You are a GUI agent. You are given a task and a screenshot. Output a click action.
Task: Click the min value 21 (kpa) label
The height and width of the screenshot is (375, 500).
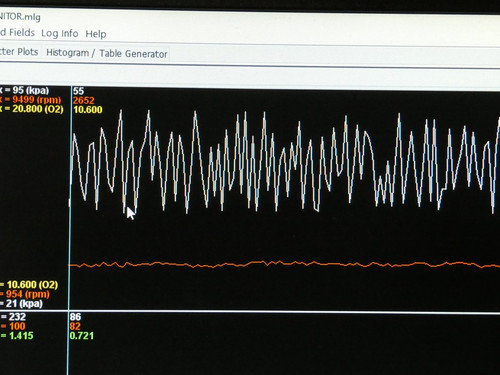tap(22, 304)
